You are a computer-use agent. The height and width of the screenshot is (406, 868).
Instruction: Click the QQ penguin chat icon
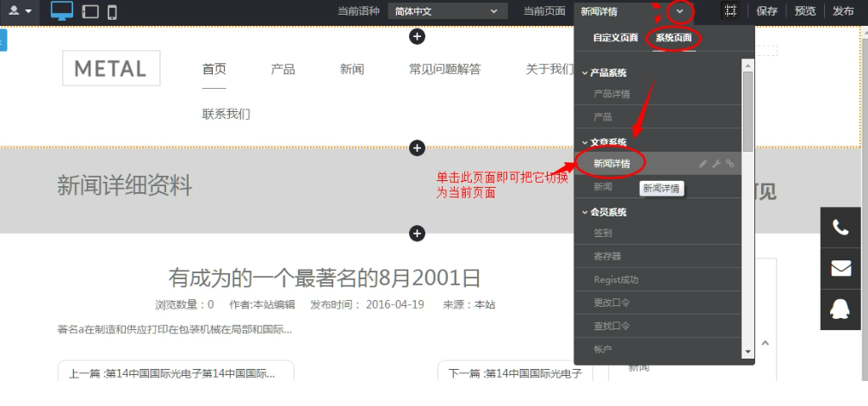(840, 310)
